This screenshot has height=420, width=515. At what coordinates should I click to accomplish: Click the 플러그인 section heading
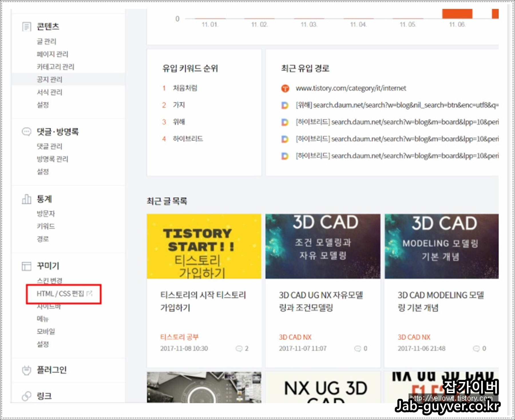tap(52, 370)
